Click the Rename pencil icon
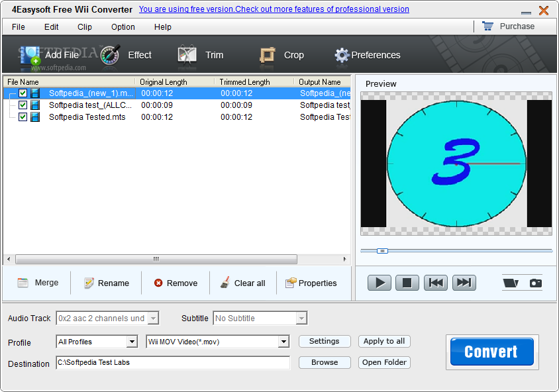 click(89, 283)
